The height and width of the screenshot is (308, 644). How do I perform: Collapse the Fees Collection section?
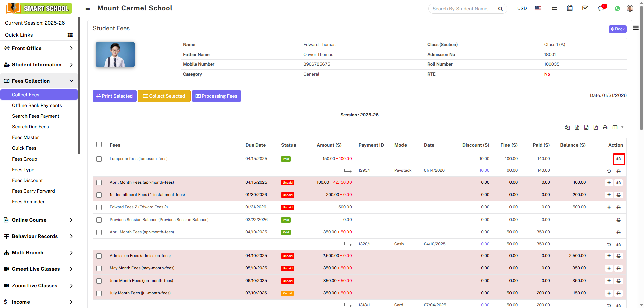[x=39, y=81]
